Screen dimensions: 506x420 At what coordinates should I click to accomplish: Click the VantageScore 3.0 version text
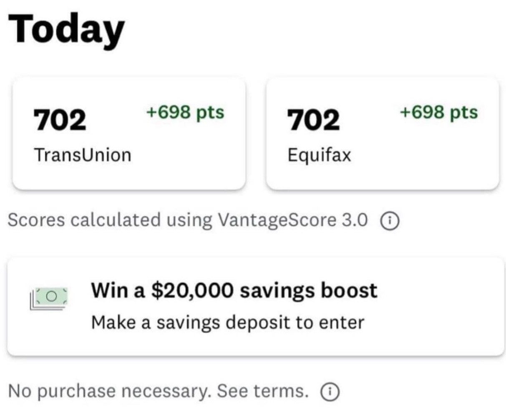click(293, 220)
